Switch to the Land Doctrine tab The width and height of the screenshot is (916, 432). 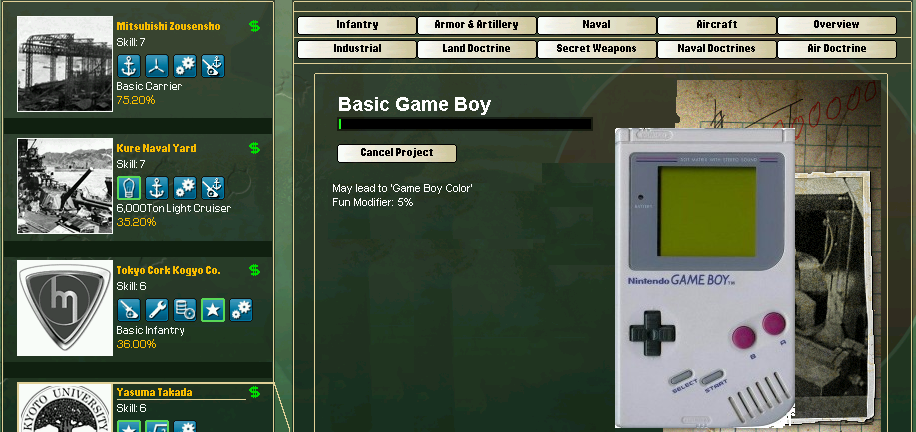click(x=477, y=49)
